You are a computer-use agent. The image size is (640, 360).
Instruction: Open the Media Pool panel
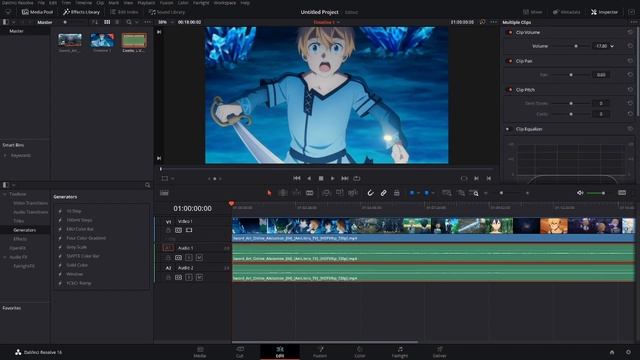(x=38, y=12)
